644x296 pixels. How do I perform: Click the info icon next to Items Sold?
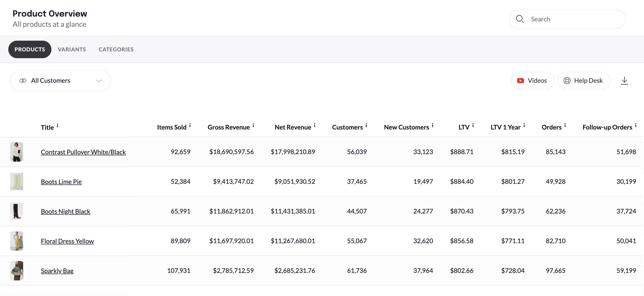[190, 125]
